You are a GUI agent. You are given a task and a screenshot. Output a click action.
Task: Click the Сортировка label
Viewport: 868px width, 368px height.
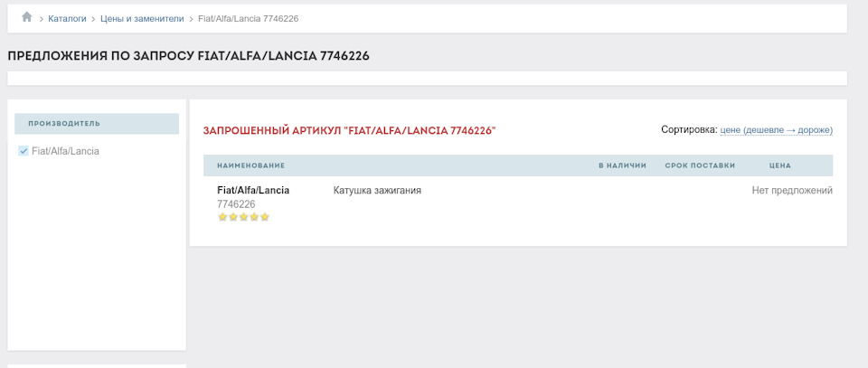click(689, 130)
